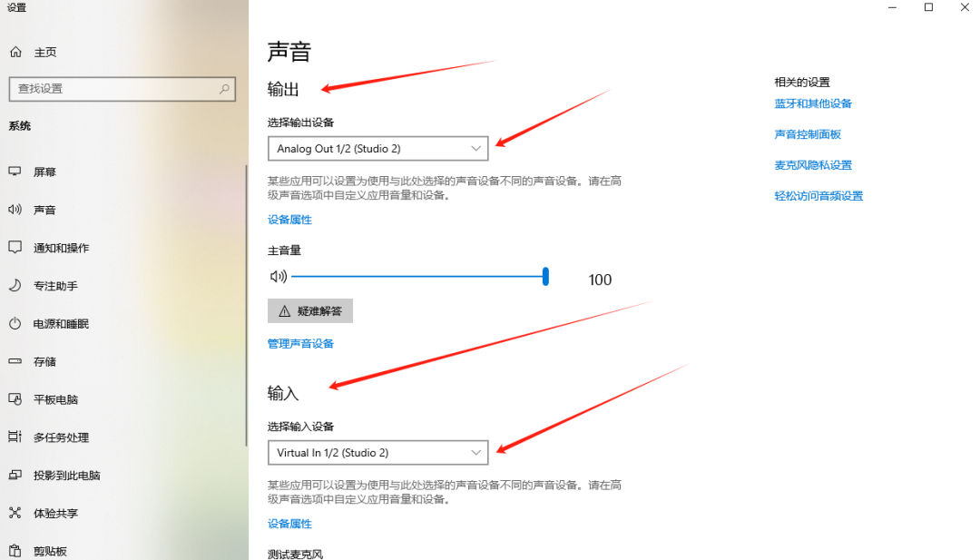Click the 投影到此电脑 projection icon
Viewport: 980px width, 560px height.
click(x=15, y=475)
